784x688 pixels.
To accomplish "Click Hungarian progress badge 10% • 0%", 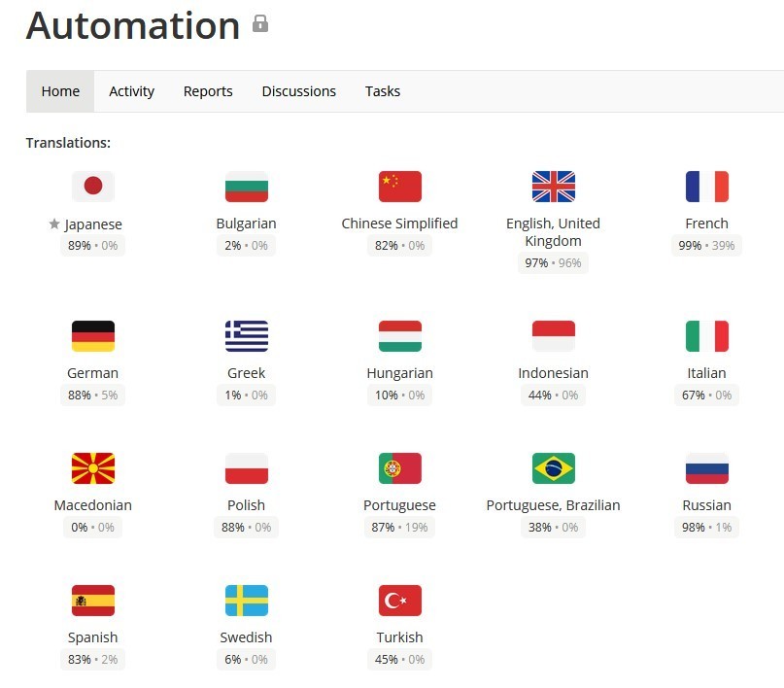I will (399, 395).
